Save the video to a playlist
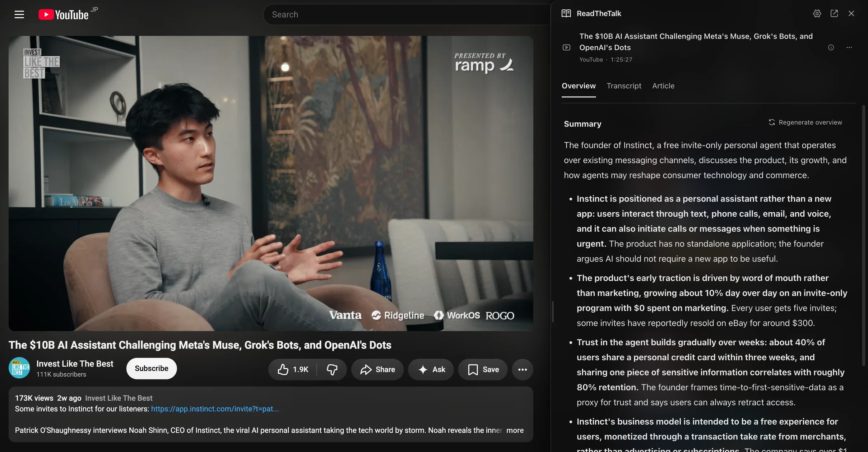 483,369
